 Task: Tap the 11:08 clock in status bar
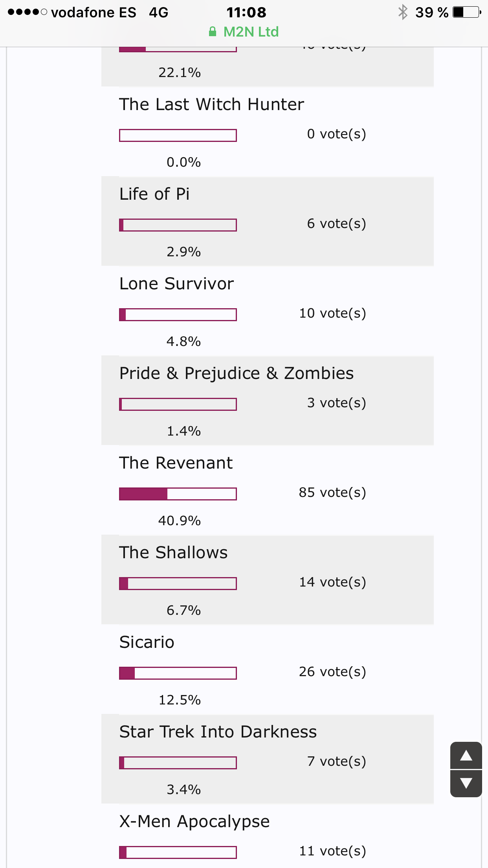point(246,12)
